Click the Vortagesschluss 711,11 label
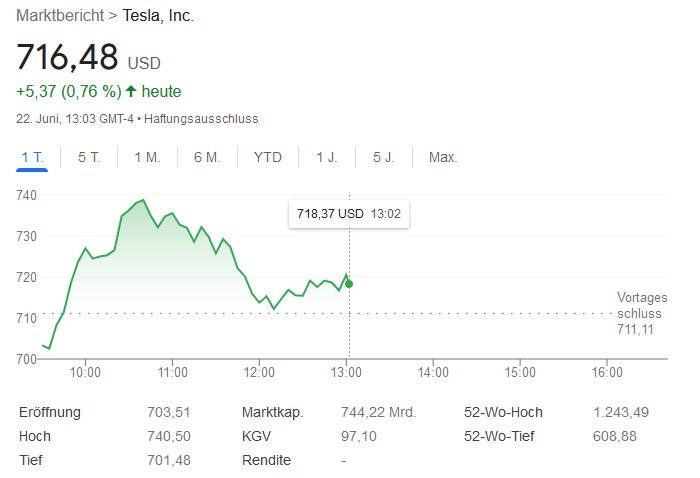The height and width of the screenshot is (478, 700). point(641,313)
